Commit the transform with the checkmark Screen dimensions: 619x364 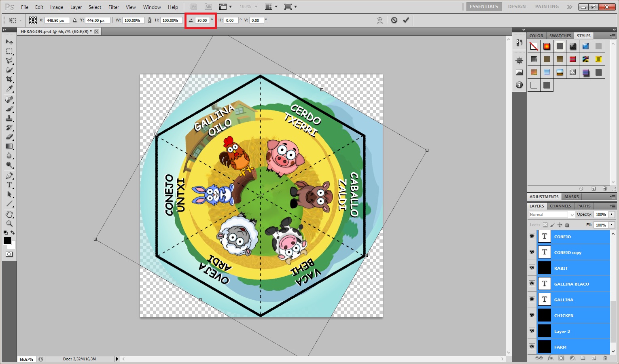(x=406, y=20)
